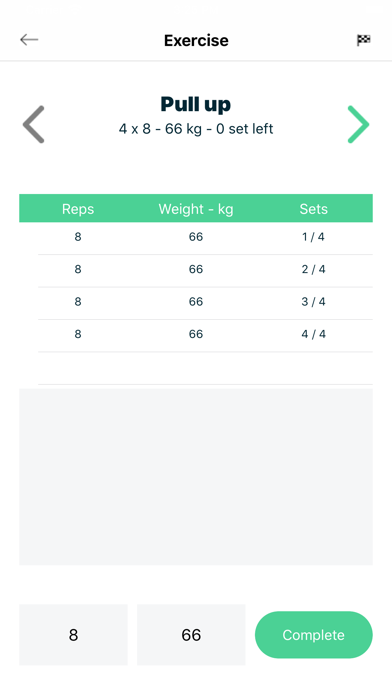Go to previous exercise with gray chevron
This screenshot has width=392, height=696.
coord(34,124)
